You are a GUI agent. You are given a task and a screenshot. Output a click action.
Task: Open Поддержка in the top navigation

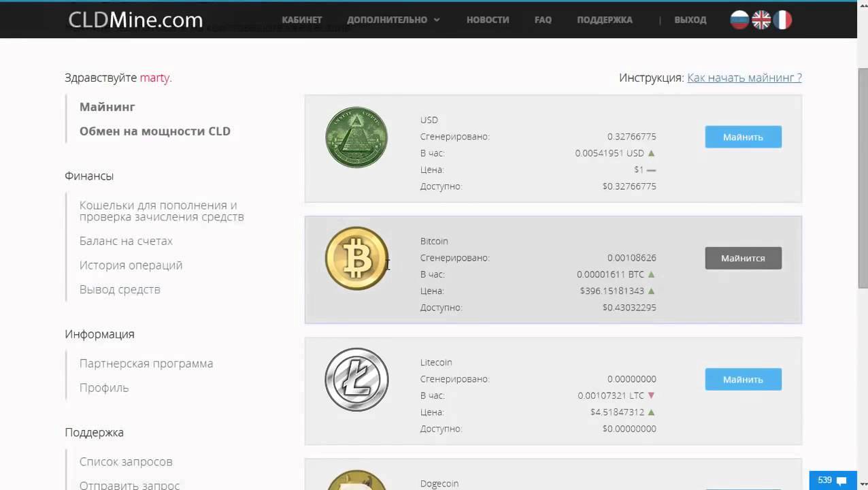click(x=605, y=20)
